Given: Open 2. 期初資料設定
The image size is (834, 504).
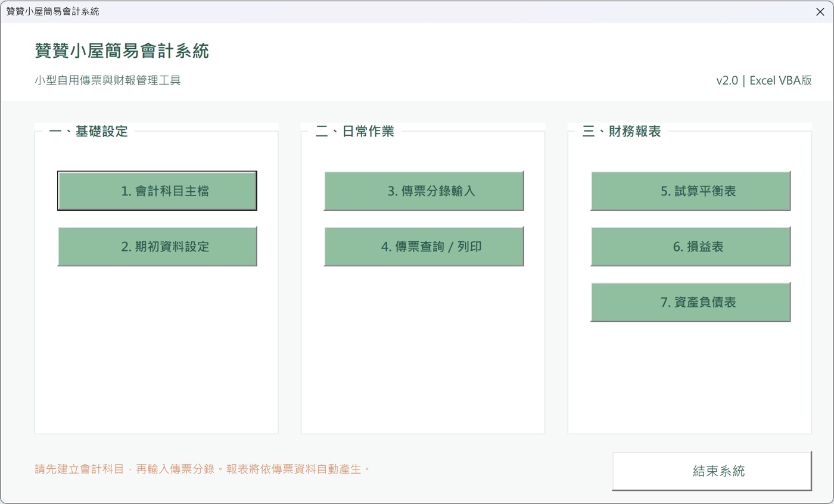Looking at the screenshot, I should click(157, 246).
